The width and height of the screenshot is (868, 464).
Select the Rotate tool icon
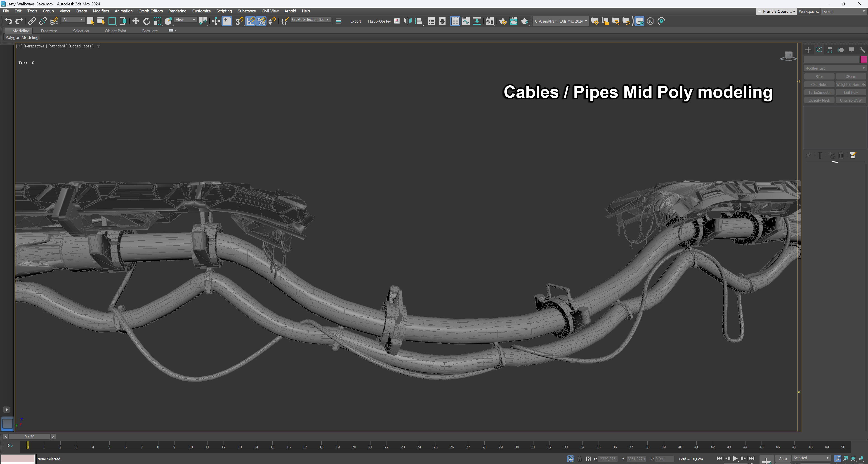point(146,21)
